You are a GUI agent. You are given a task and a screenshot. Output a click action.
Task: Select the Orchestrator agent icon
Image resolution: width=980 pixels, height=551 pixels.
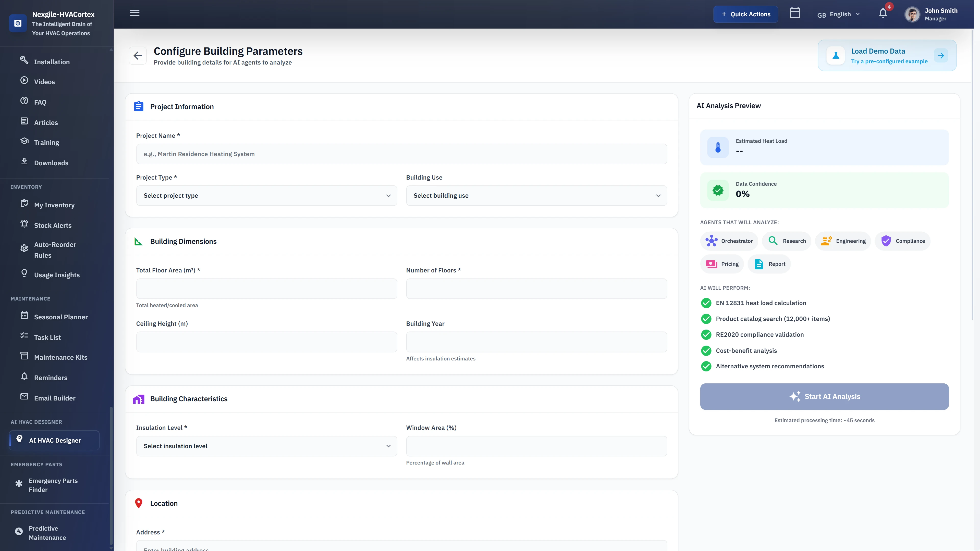tap(712, 241)
